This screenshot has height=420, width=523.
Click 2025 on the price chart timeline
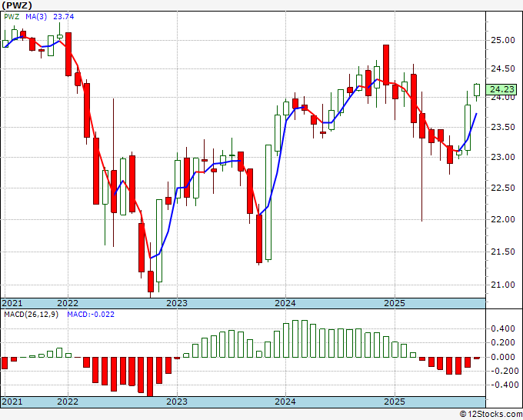[x=395, y=303]
